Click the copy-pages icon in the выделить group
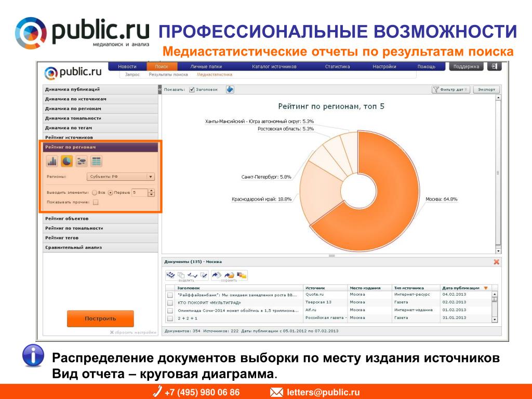 pyautogui.click(x=181, y=275)
